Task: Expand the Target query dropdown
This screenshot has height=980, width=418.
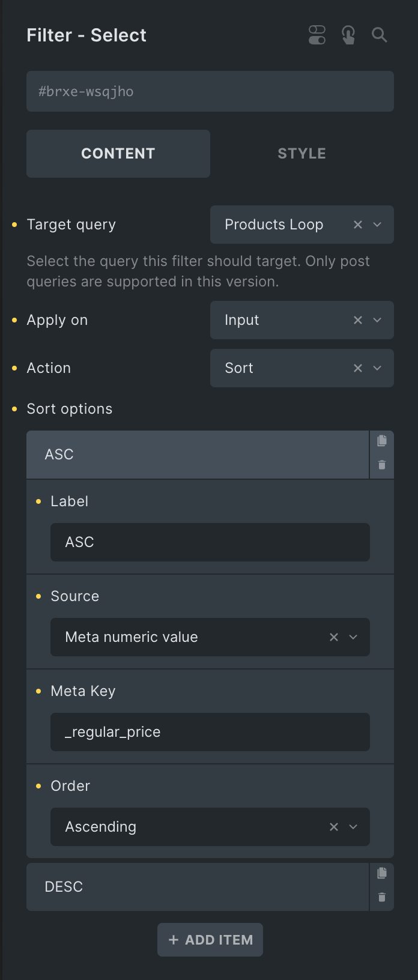Action: click(377, 225)
